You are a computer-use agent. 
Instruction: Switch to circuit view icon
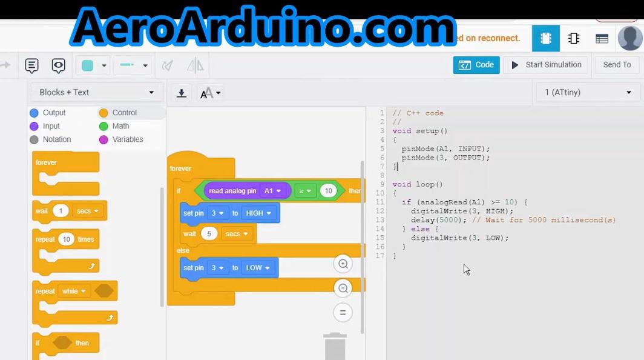pyautogui.click(x=545, y=38)
